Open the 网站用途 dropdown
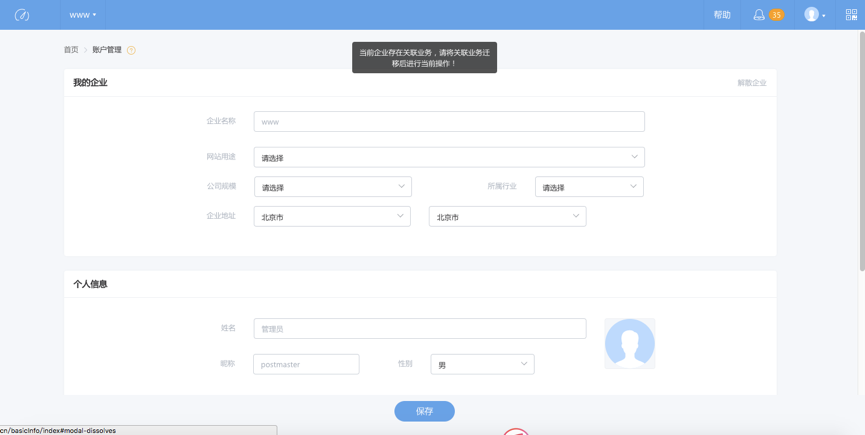 click(x=449, y=157)
